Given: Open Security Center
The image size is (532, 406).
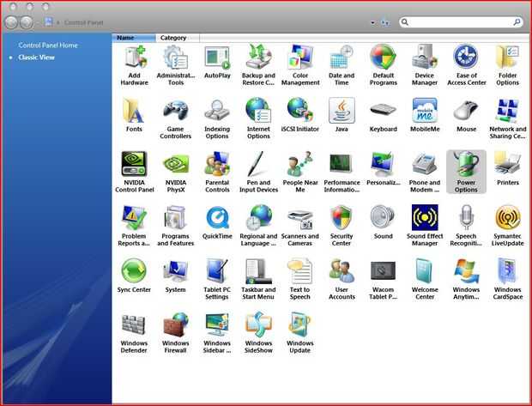Looking at the screenshot, I should [342, 226].
